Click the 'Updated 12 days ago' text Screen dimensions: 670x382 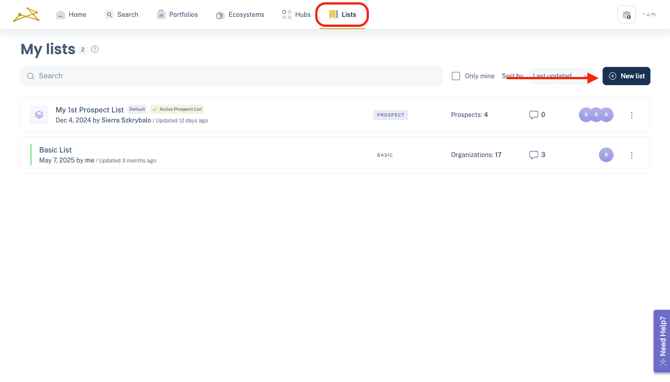click(182, 121)
